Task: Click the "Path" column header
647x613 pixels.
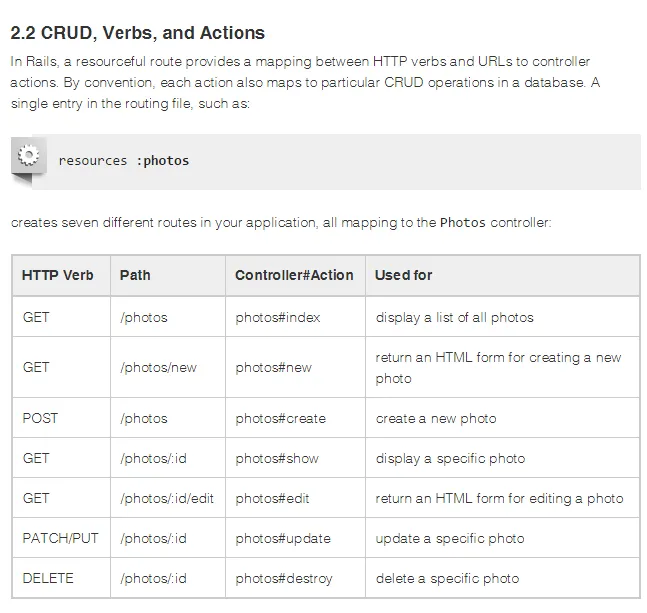Action: point(135,275)
